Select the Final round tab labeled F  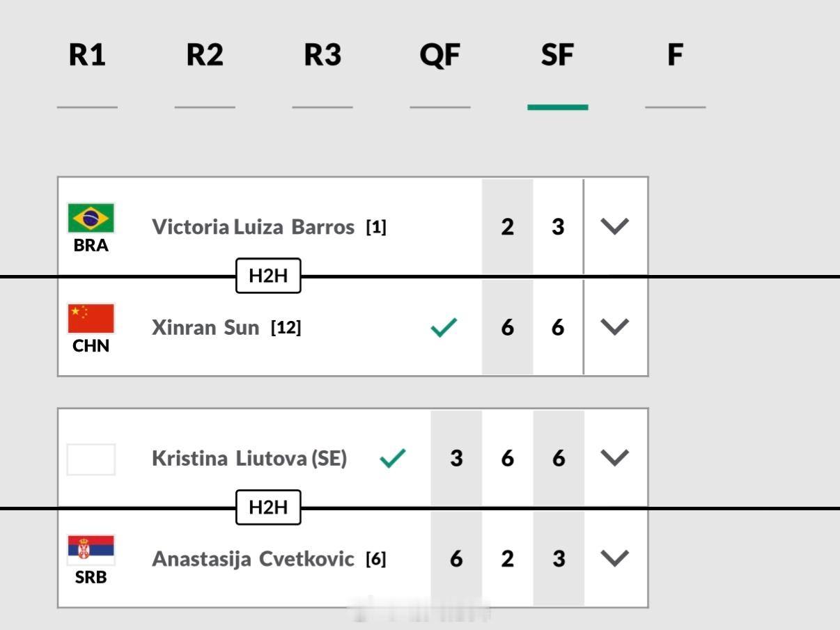tap(674, 55)
